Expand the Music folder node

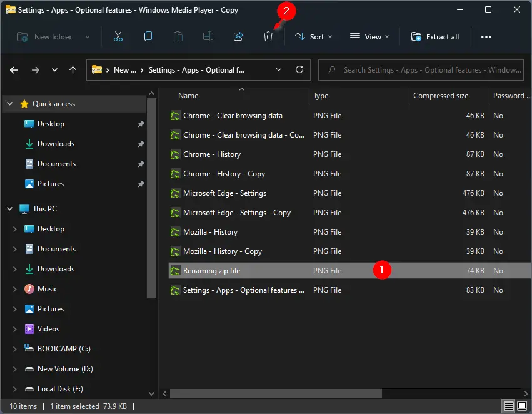[x=14, y=289]
